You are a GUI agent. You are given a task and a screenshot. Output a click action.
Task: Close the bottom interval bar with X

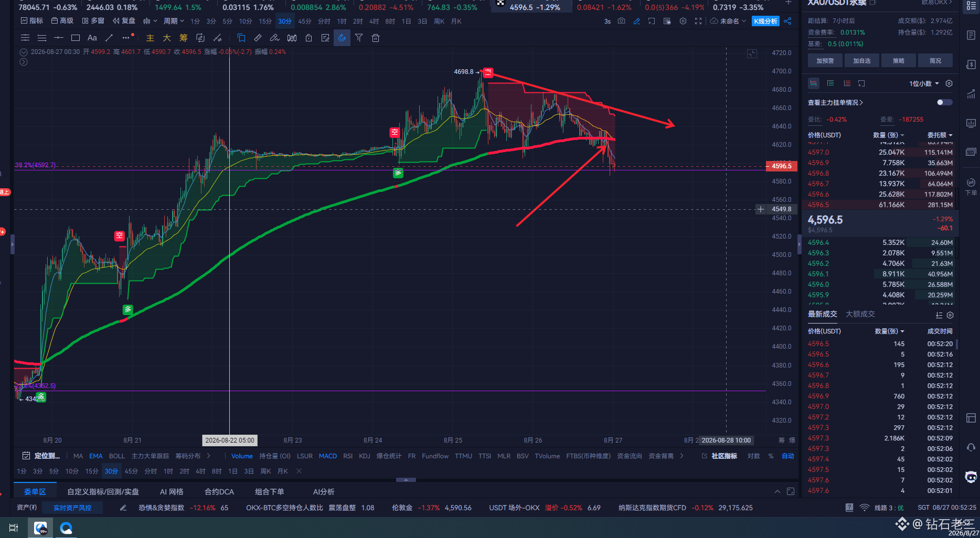click(x=299, y=471)
